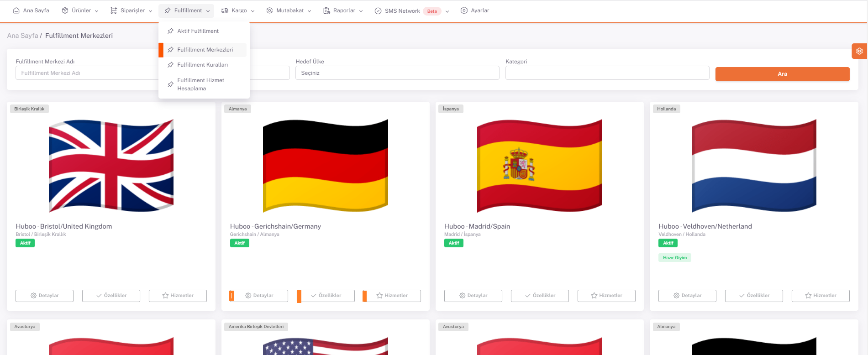Click pin icon beside Fulfillment Kuralları
Viewport: 868px width, 355px height.
click(x=170, y=65)
